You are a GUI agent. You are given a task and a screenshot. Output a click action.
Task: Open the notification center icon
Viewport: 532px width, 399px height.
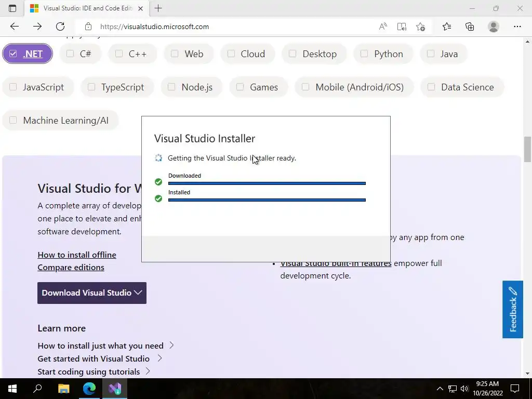(515, 389)
